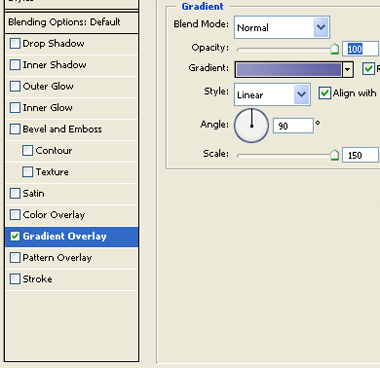This screenshot has width=380, height=368.
Task: Select the Pattern Overlay style row
Action: (x=72, y=258)
